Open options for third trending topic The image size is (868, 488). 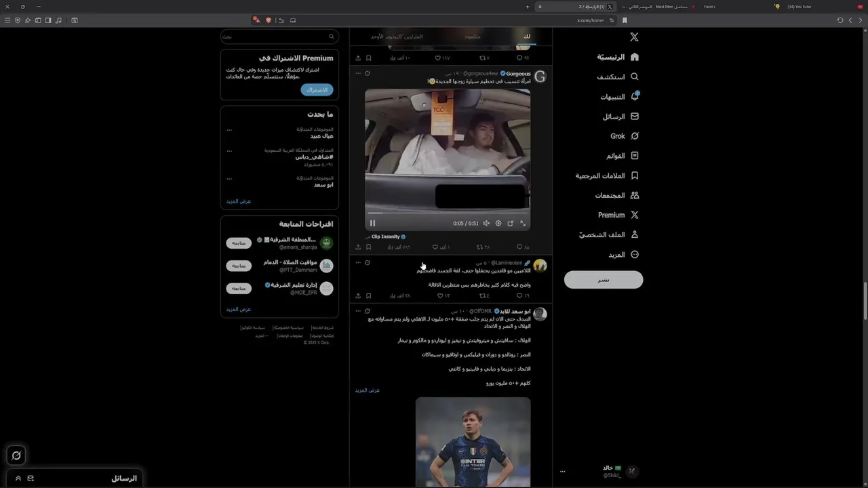pos(229,178)
